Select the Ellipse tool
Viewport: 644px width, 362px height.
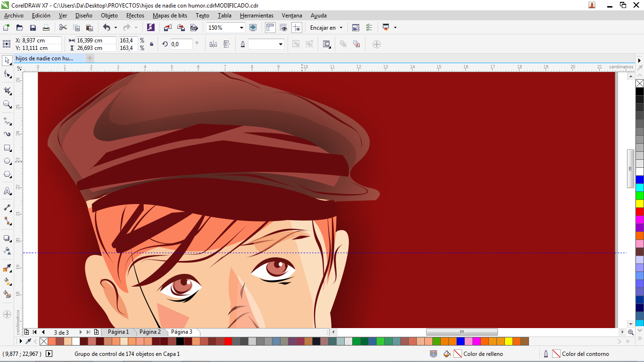pyautogui.click(x=7, y=161)
